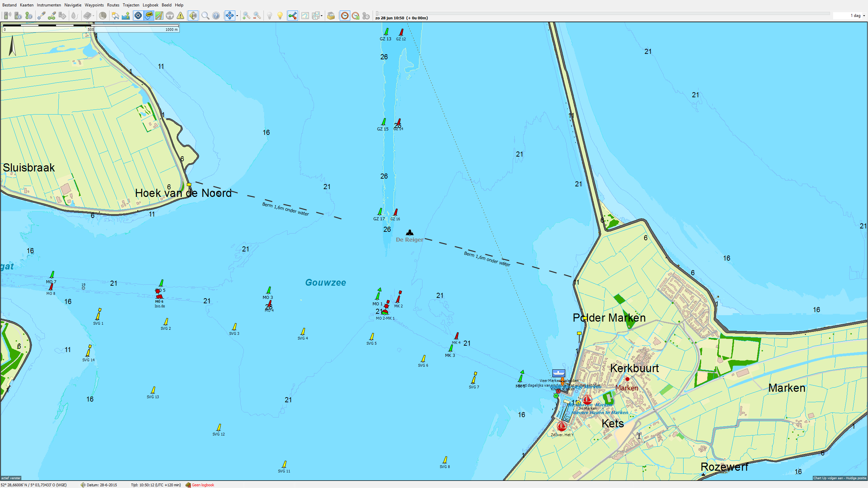
Task: Click the SVG 4 yellow buoy
Action: coord(303,331)
